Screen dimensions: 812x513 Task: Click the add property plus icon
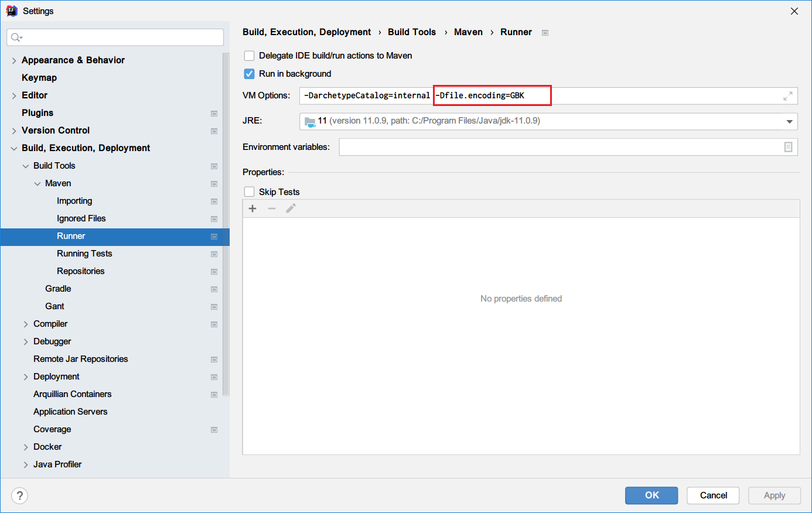coord(253,208)
